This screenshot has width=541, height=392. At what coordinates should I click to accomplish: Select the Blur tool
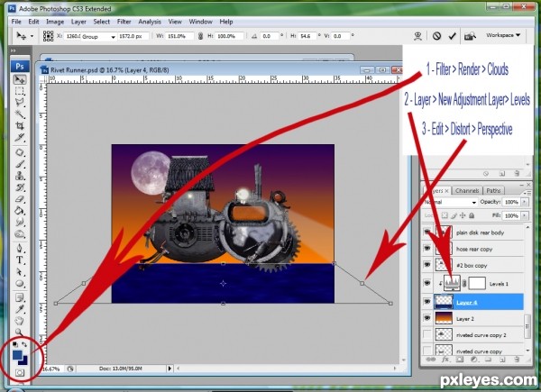tap(20, 223)
